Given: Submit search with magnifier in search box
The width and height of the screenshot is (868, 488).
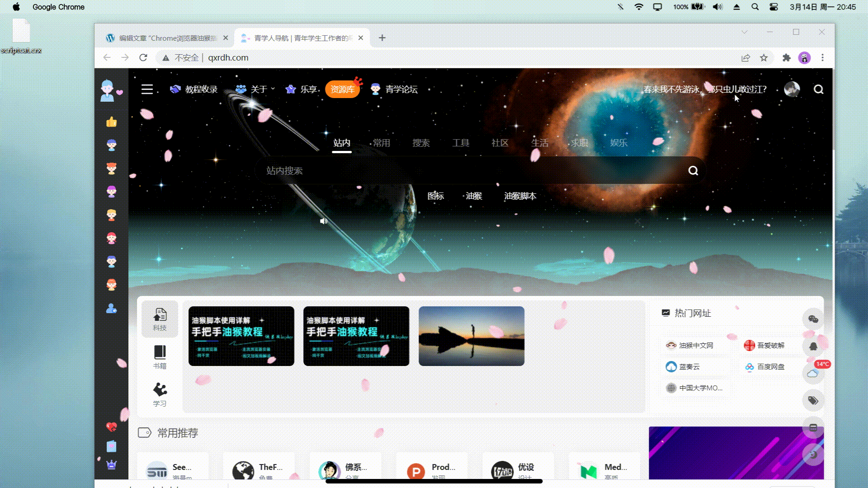Looking at the screenshot, I should click(693, 170).
